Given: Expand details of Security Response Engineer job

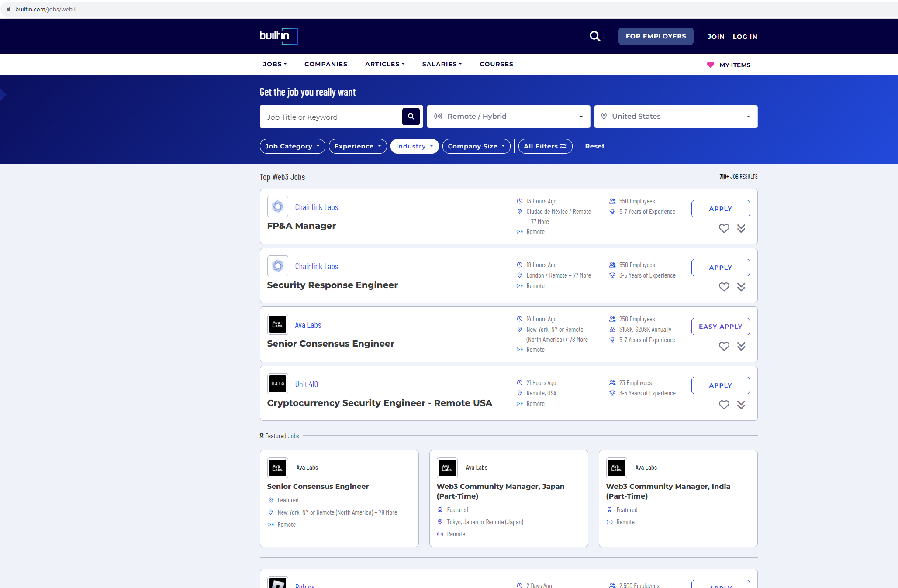Looking at the screenshot, I should (x=742, y=287).
